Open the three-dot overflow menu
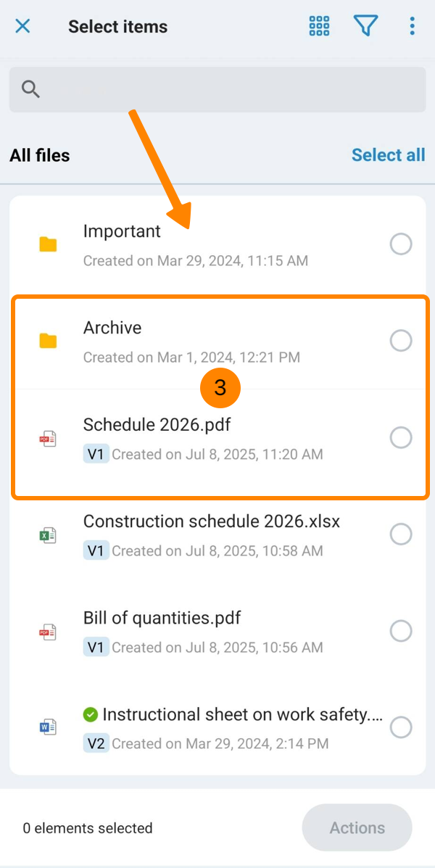 pos(412,27)
